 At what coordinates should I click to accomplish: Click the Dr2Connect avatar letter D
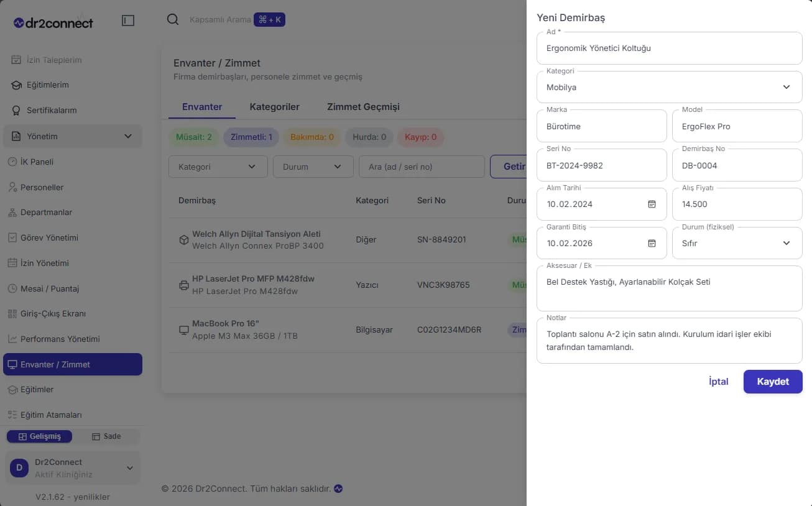[x=19, y=468]
